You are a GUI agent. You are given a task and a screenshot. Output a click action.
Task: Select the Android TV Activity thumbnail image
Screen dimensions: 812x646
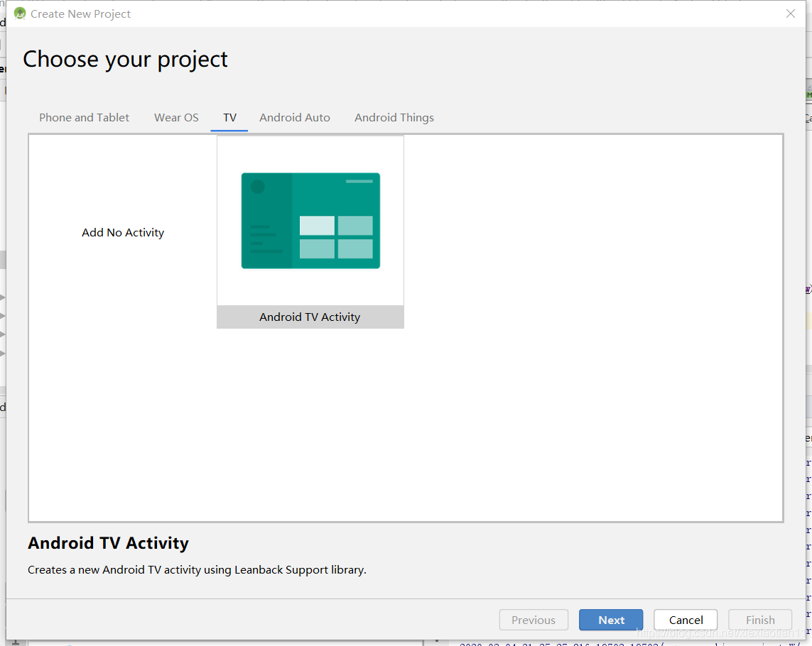pos(310,221)
